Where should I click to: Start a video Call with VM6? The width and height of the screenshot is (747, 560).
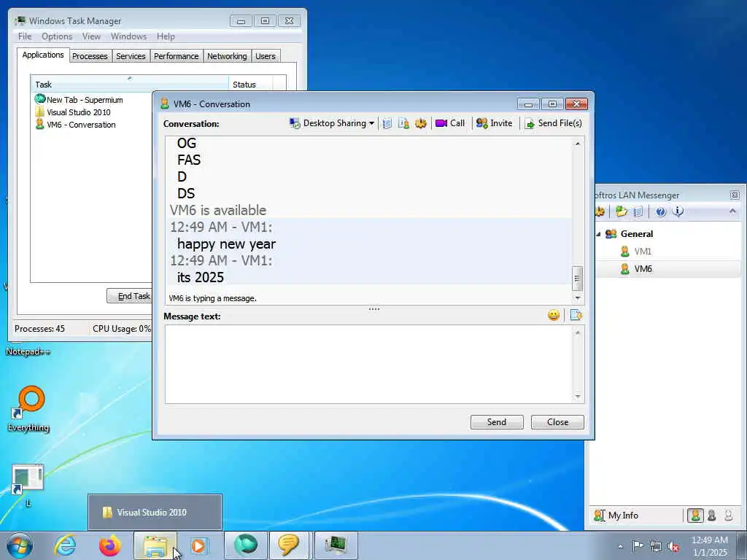click(450, 123)
